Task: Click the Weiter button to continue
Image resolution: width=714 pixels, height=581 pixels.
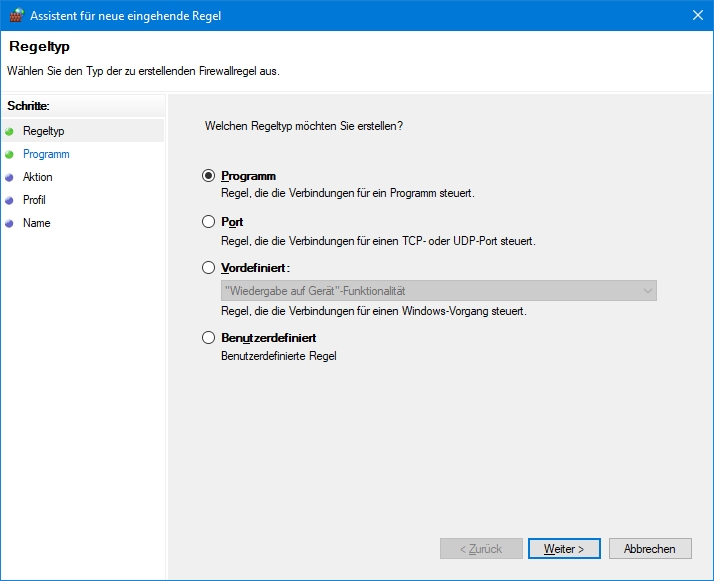Action: point(564,549)
